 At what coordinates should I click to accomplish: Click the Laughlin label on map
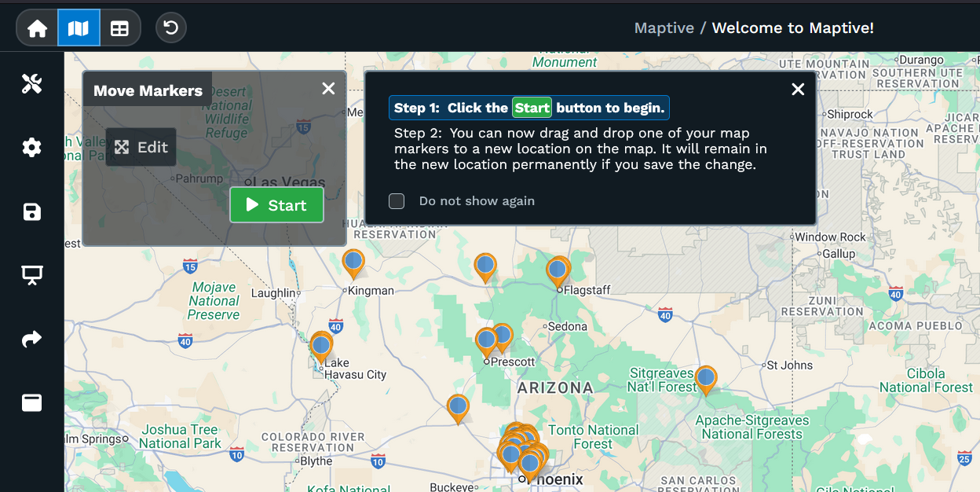point(273,293)
